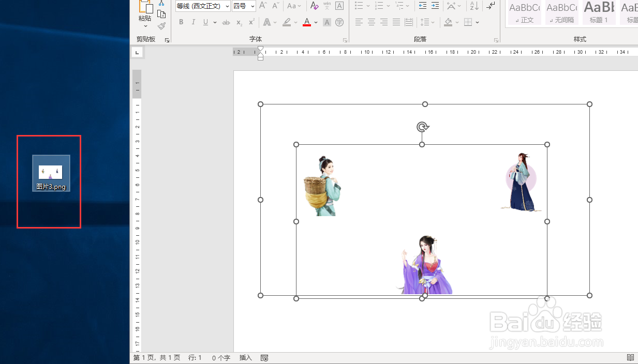Open the borders dropdown arrow
The width and height of the screenshot is (638, 364).
click(x=477, y=22)
